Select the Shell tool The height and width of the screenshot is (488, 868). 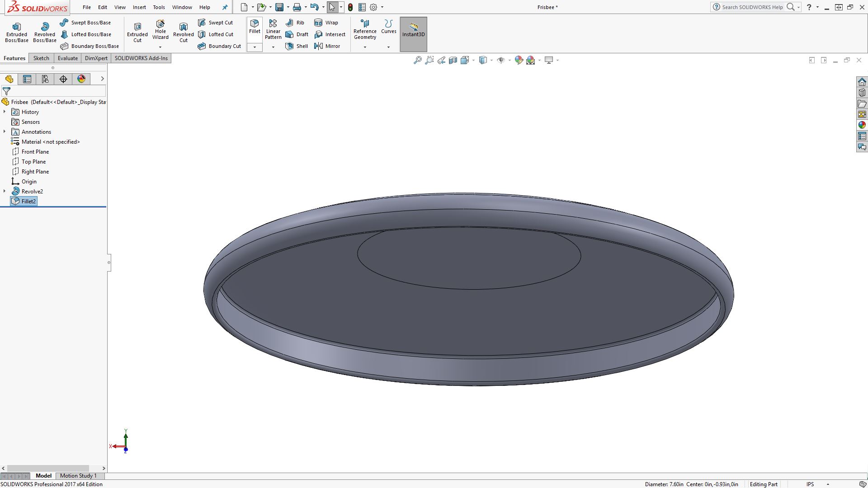pyautogui.click(x=297, y=46)
